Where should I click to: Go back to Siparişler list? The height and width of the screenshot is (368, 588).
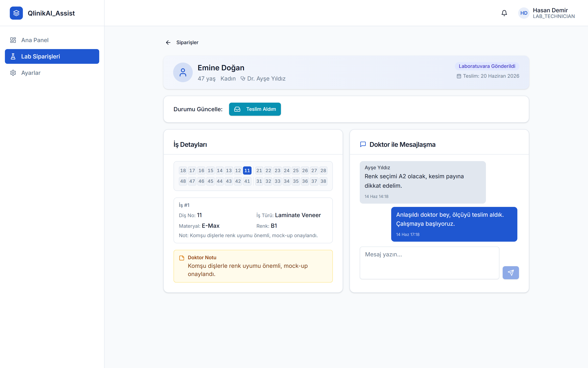click(x=187, y=43)
